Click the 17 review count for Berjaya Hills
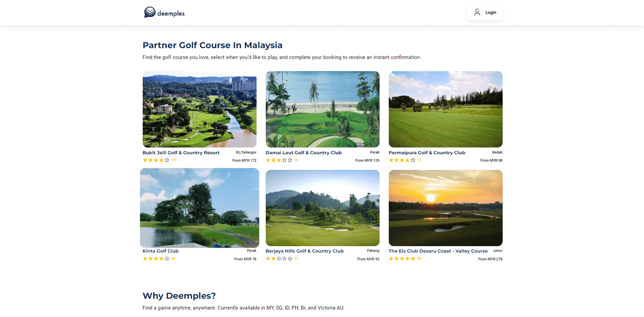 tap(296, 259)
